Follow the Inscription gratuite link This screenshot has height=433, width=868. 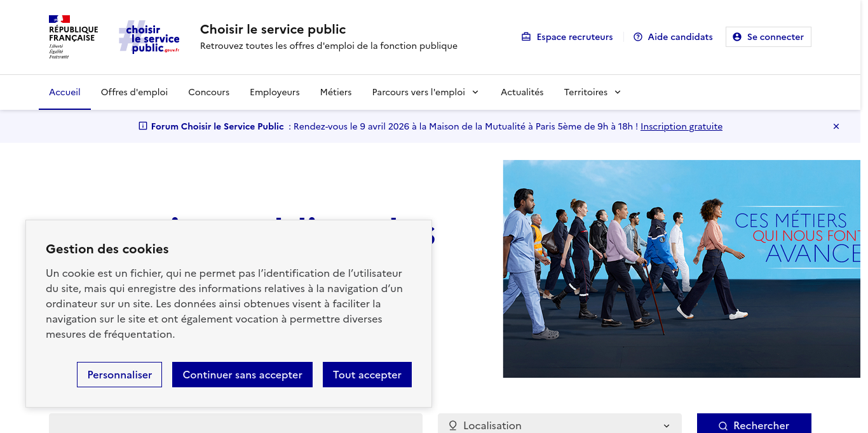(x=681, y=126)
